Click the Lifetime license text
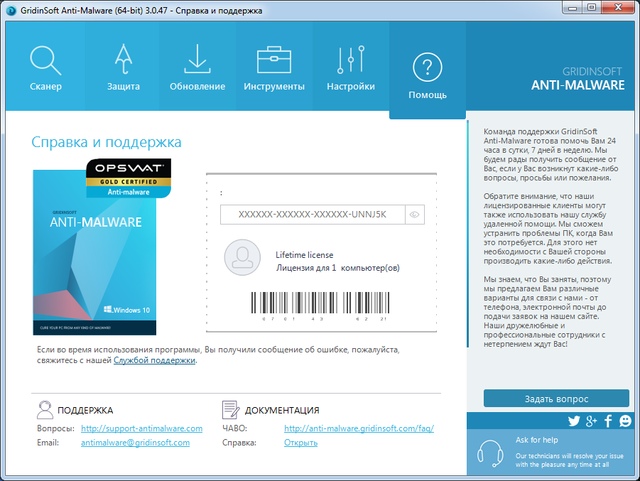640x481 pixels. tap(304, 255)
